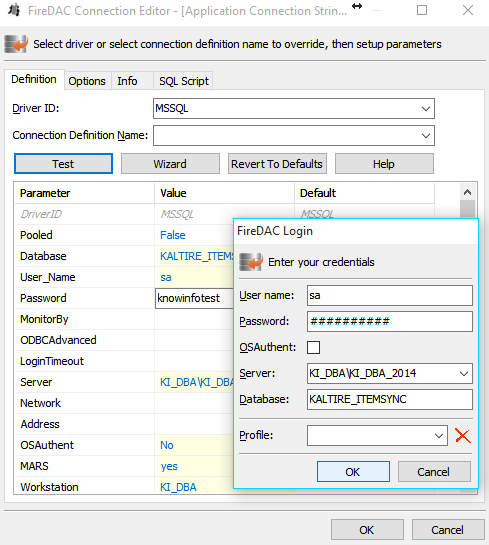This screenshot has height=545, width=489.
Task: Confirm login with OK in FireDAC Login
Action: point(353,472)
